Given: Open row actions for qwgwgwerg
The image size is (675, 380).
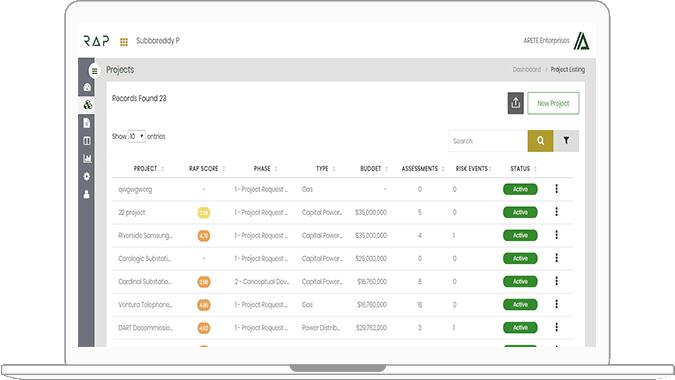Looking at the screenshot, I should click(x=557, y=189).
